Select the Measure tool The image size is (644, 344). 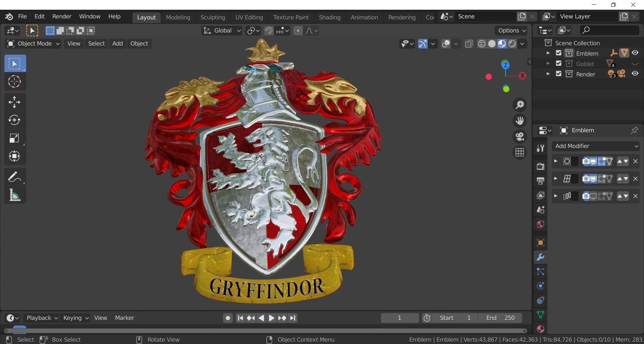click(15, 195)
